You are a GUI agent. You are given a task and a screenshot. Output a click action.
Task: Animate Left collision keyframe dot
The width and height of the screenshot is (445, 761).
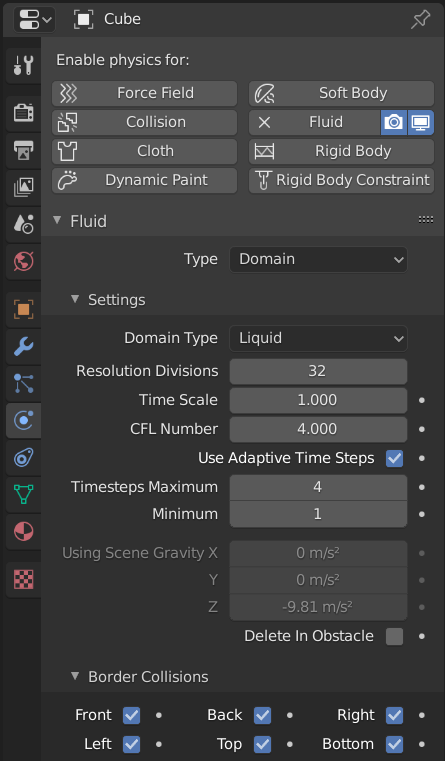point(159,744)
